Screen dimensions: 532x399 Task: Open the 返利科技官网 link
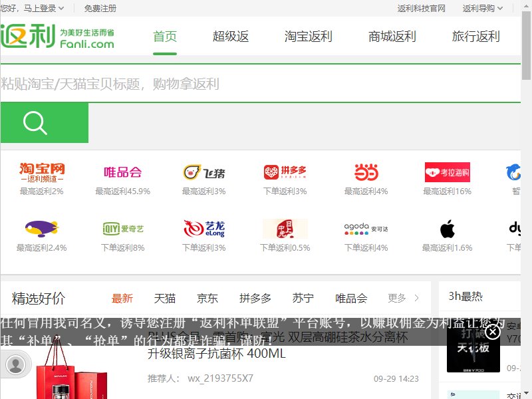(x=422, y=8)
